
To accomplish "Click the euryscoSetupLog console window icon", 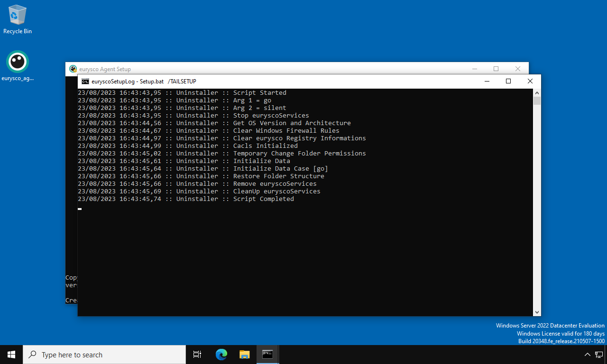I will coord(85,82).
